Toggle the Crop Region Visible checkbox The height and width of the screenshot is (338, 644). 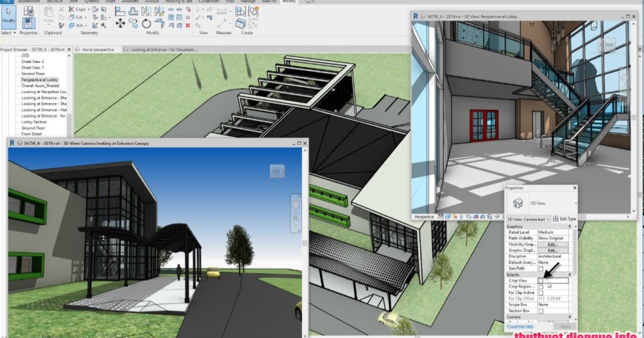tap(540, 287)
